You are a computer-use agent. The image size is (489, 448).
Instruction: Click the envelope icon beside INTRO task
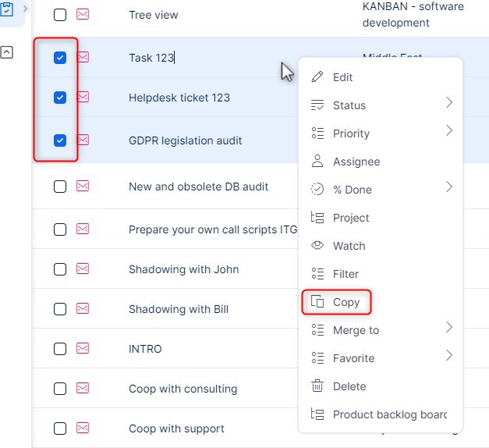point(83,349)
